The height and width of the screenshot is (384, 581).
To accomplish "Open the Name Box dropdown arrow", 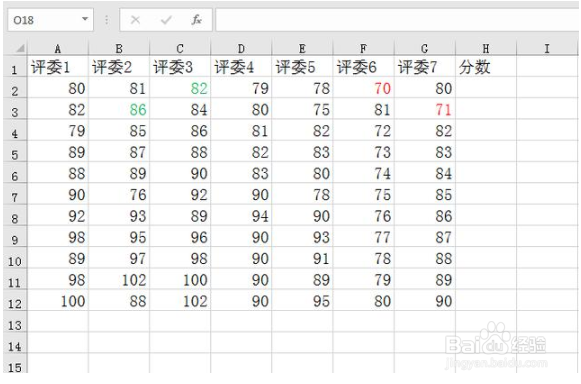I will pos(85,19).
